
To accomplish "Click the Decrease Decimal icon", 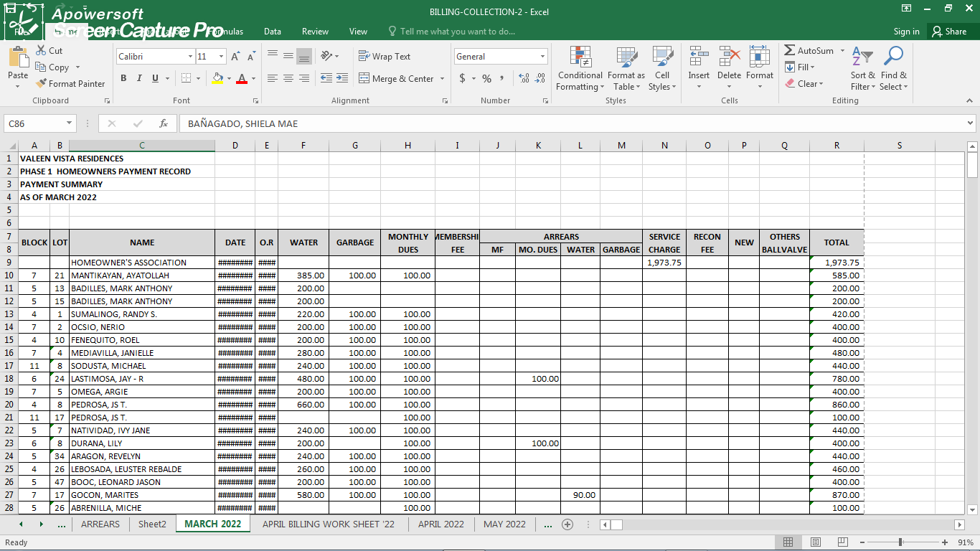I will [540, 78].
